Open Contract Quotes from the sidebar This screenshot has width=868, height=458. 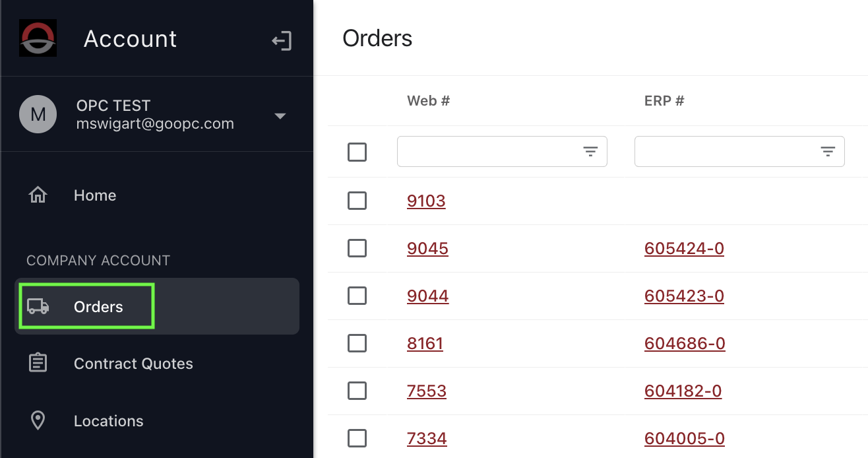coord(133,363)
